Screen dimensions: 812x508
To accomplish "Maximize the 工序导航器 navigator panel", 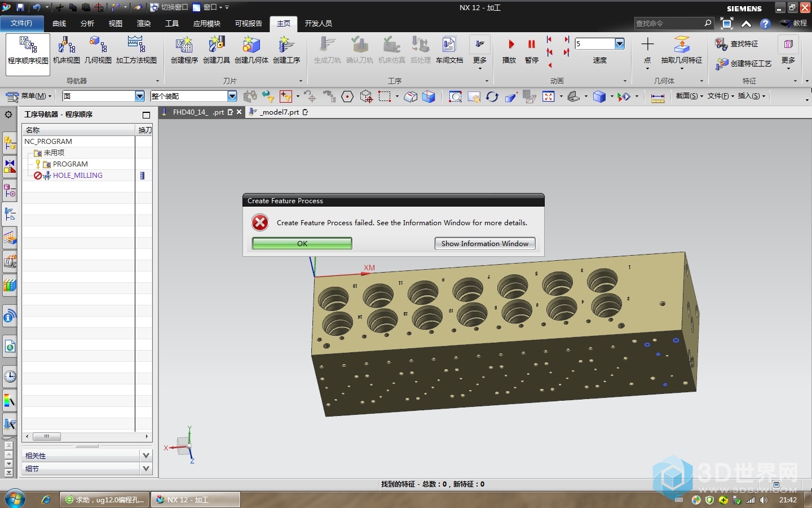I will [146, 115].
